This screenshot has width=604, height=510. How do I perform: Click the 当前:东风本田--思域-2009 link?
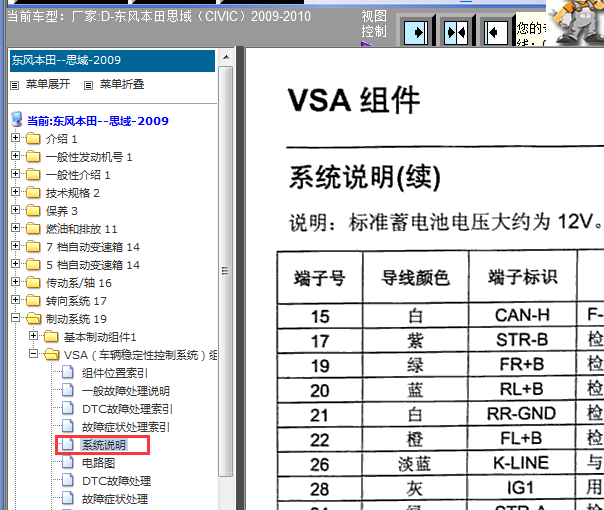click(x=98, y=121)
